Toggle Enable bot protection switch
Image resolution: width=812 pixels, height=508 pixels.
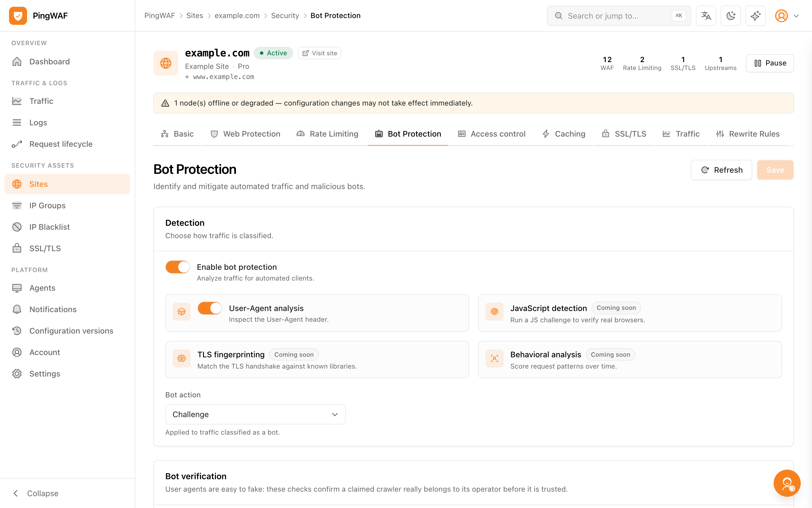point(178,267)
